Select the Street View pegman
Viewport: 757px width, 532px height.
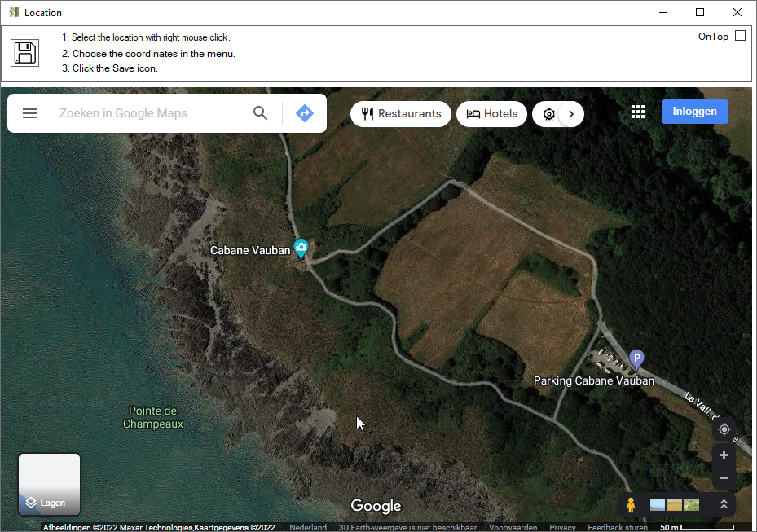(x=631, y=504)
